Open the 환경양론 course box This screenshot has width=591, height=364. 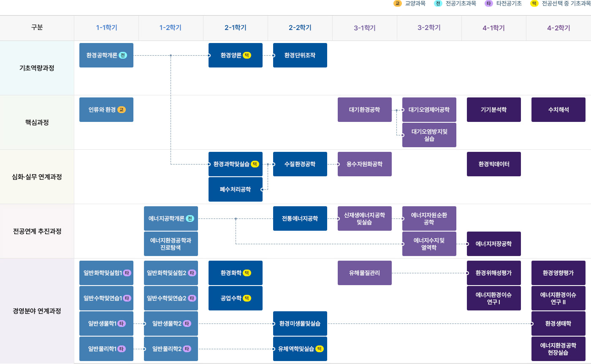pyautogui.click(x=236, y=55)
